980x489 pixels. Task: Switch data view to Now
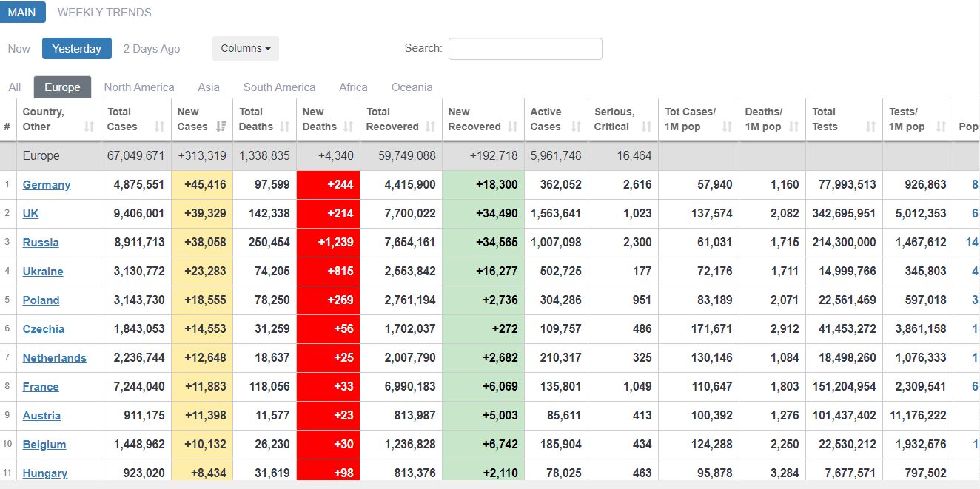[x=19, y=49]
